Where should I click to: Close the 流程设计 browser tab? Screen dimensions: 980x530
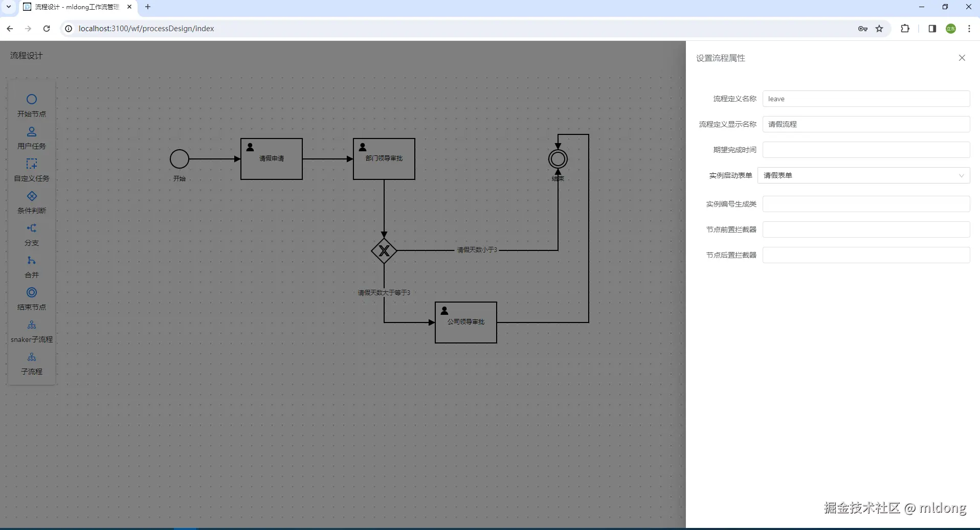pyautogui.click(x=129, y=7)
